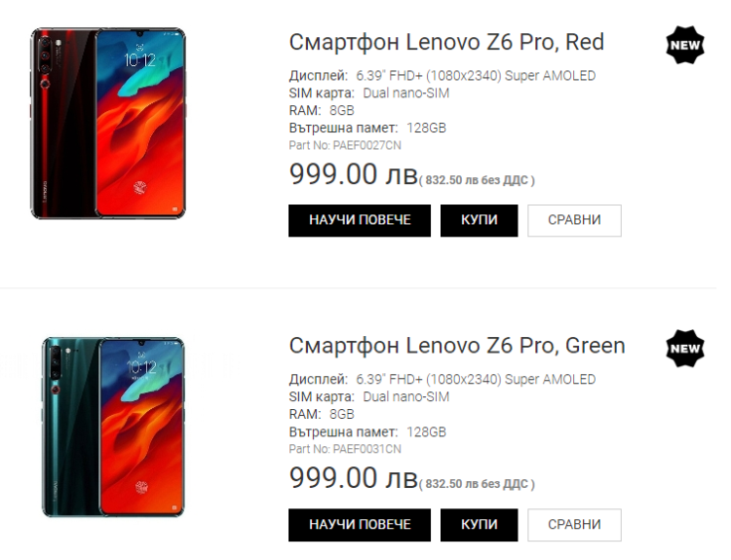Screen dimensions: 731x560
Task: Click the 'Дисплей' spec line of the Red model
Action: (442, 76)
